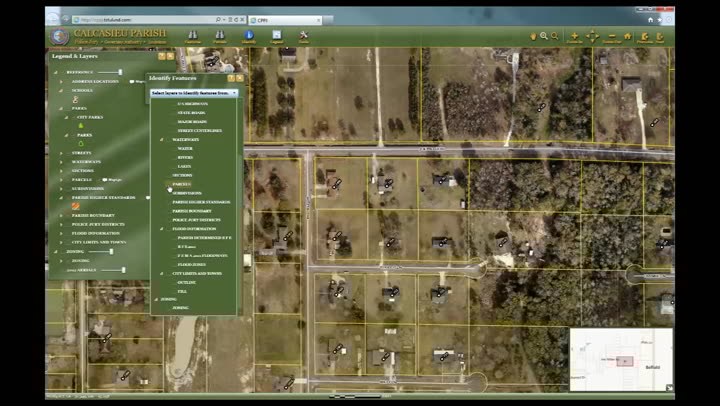Open the Legend toolbar icon
Viewport: 720px width, 406px height.
276,35
